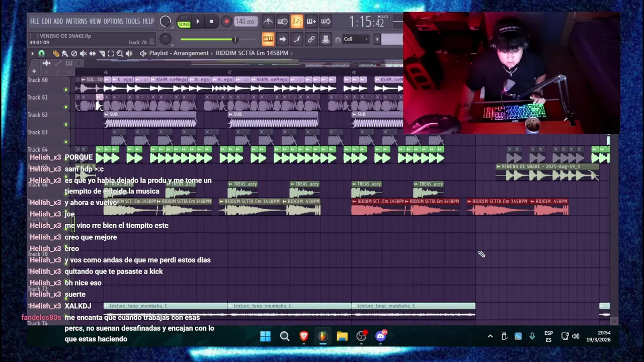The width and height of the screenshot is (644, 362).
Task: Open the Cell snap dropdown
Action: [355, 39]
